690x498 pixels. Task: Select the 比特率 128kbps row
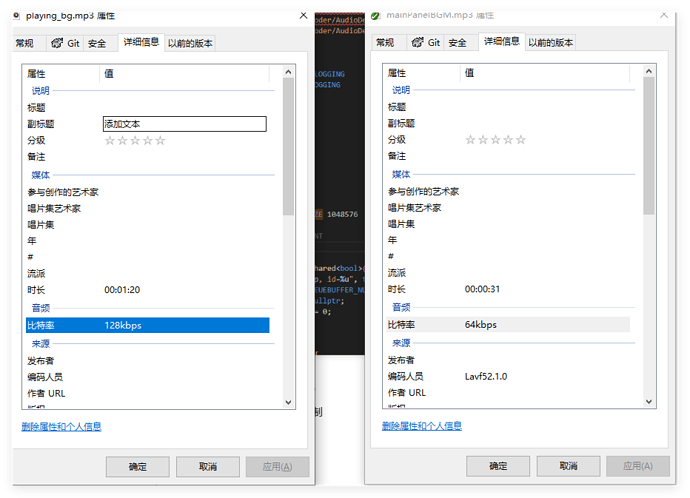(x=147, y=326)
